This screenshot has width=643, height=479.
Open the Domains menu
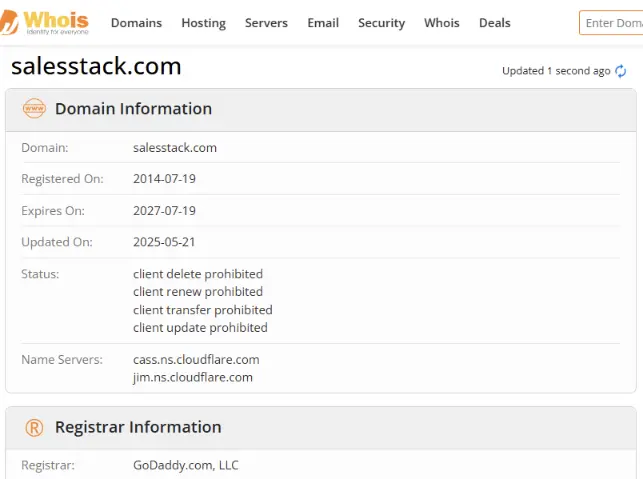pyautogui.click(x=137, y=23)
